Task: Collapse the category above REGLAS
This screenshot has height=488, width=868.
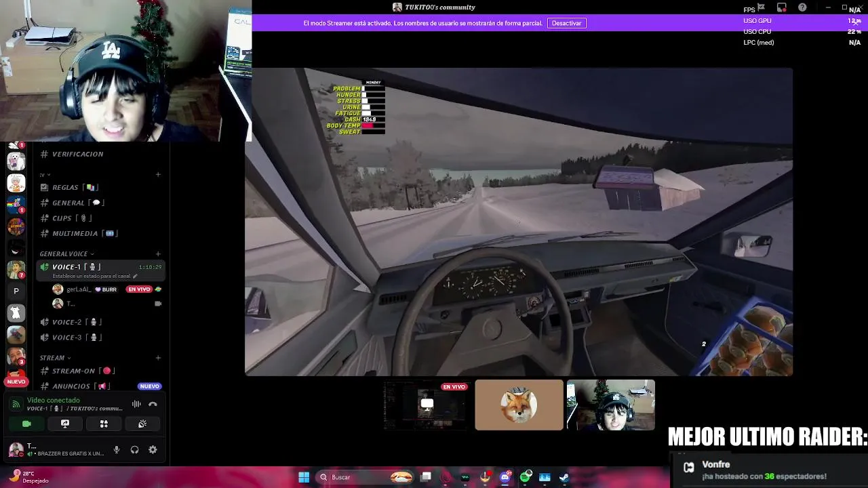Action: [45, 175]
